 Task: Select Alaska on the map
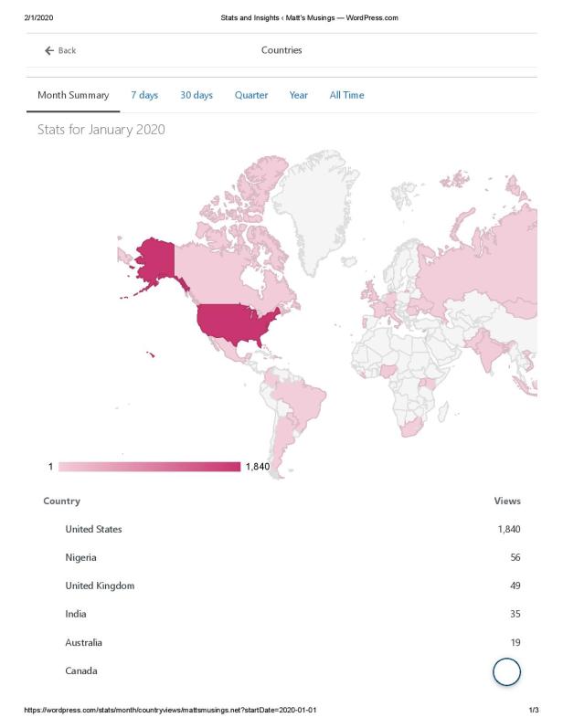pos(151,258)
